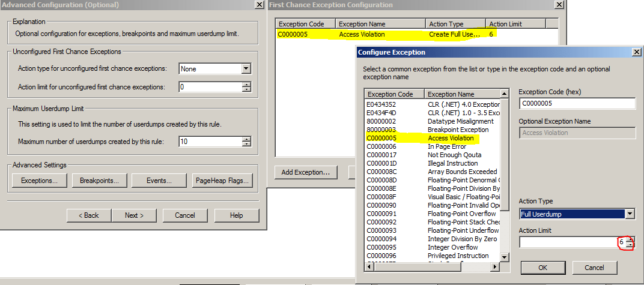Image resolution: width=644 pixels, height=285 pixels.
Task: Open the Full Userdump action type dropdown
Action: (629, 214)
